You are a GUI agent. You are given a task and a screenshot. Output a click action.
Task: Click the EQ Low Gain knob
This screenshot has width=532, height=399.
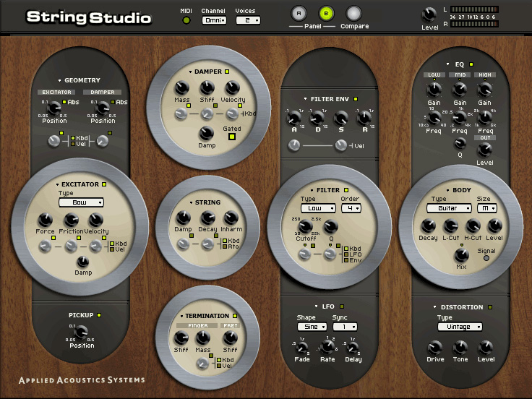[x=434, y=90]
